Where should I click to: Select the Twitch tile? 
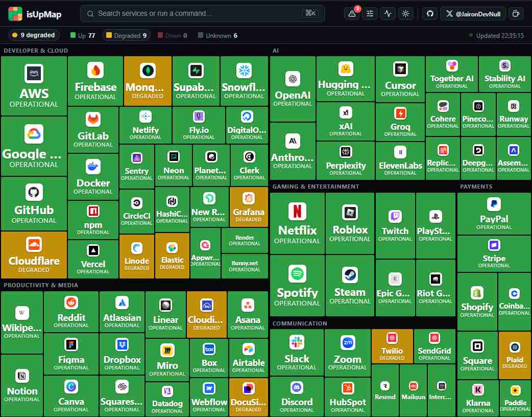click(395, 225)
